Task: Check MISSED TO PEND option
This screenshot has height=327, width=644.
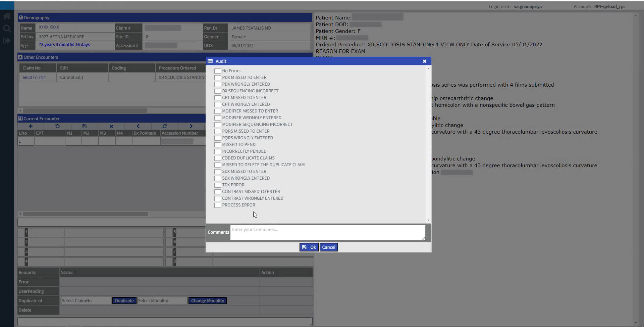Action: point(218,145)
